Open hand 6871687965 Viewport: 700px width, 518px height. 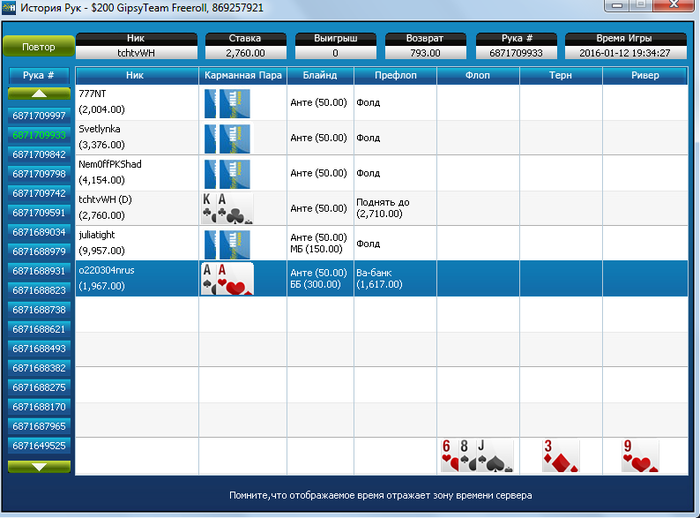click(x=39, y=426)
